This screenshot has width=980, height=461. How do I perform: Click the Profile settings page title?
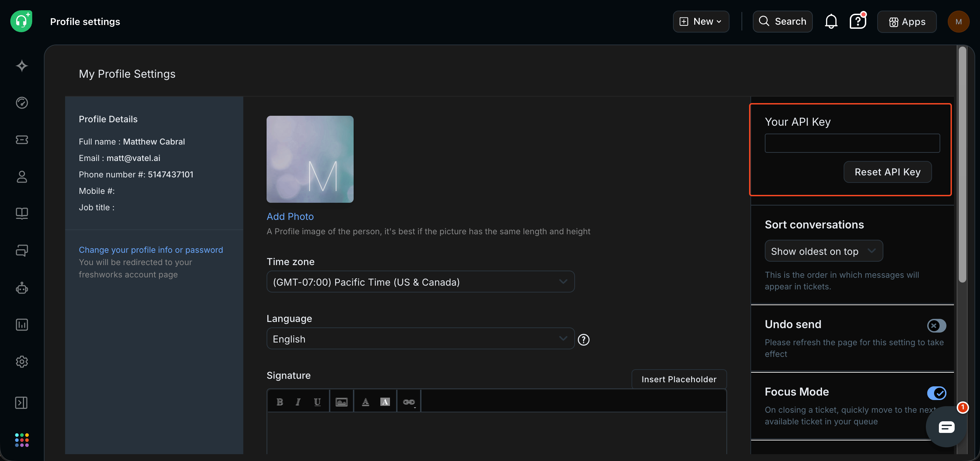tap(85, 22)
